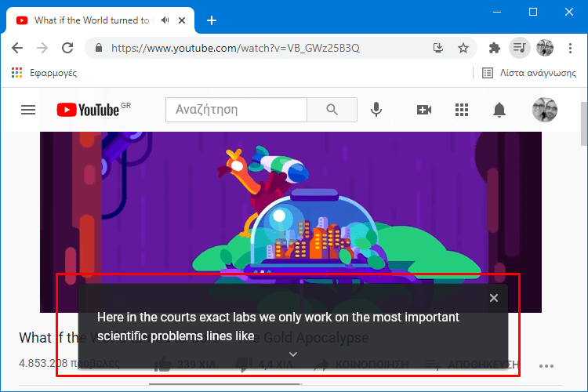588x392 pixels.
Task: Close the YouTube tab
Action: (x=182, y=20)
